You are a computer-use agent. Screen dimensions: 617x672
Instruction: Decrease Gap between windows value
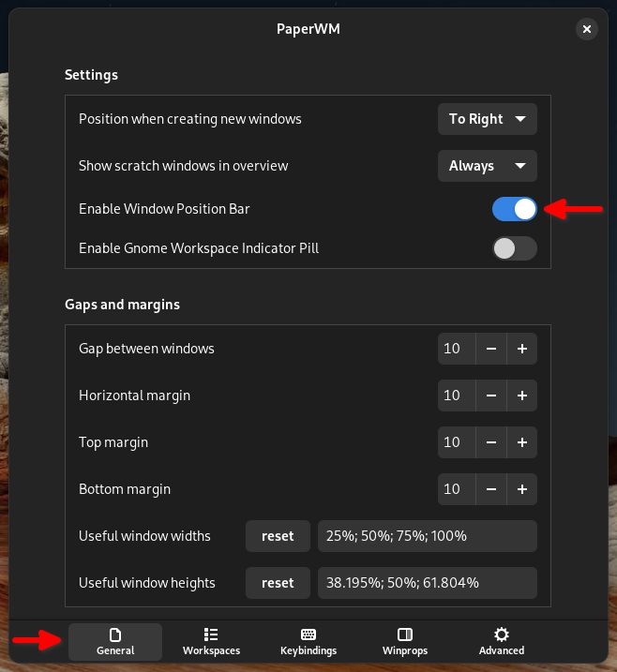point(491,349)
